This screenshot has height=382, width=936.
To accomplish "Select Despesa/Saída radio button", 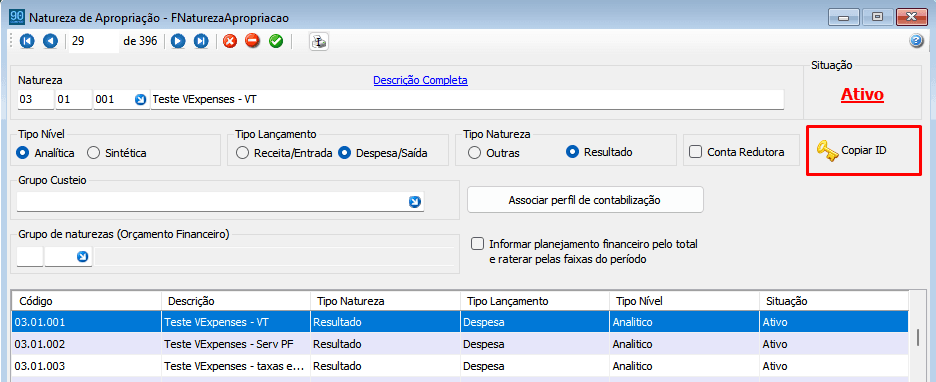I will 344,153.
